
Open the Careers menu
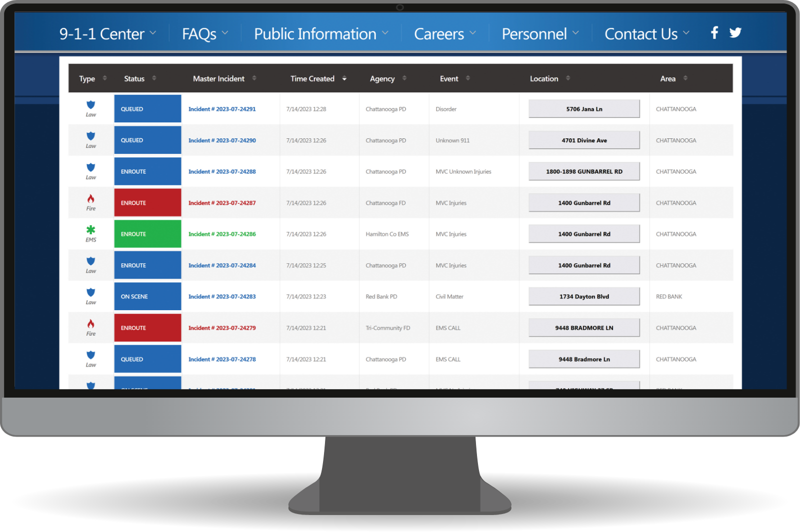pos(444,34)
